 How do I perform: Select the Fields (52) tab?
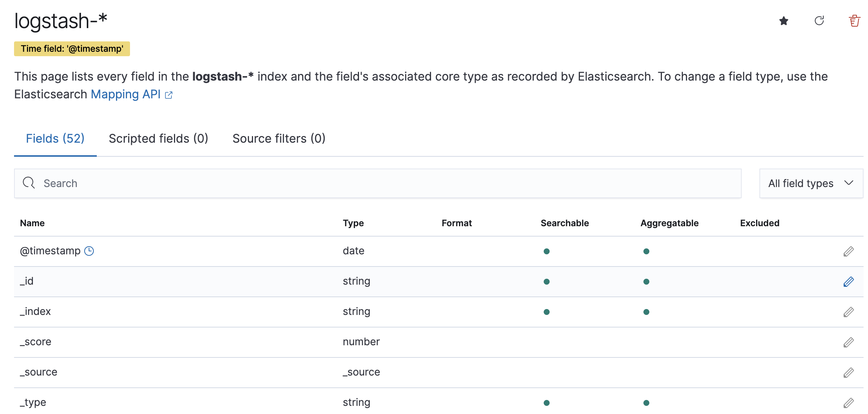[55, 139]
